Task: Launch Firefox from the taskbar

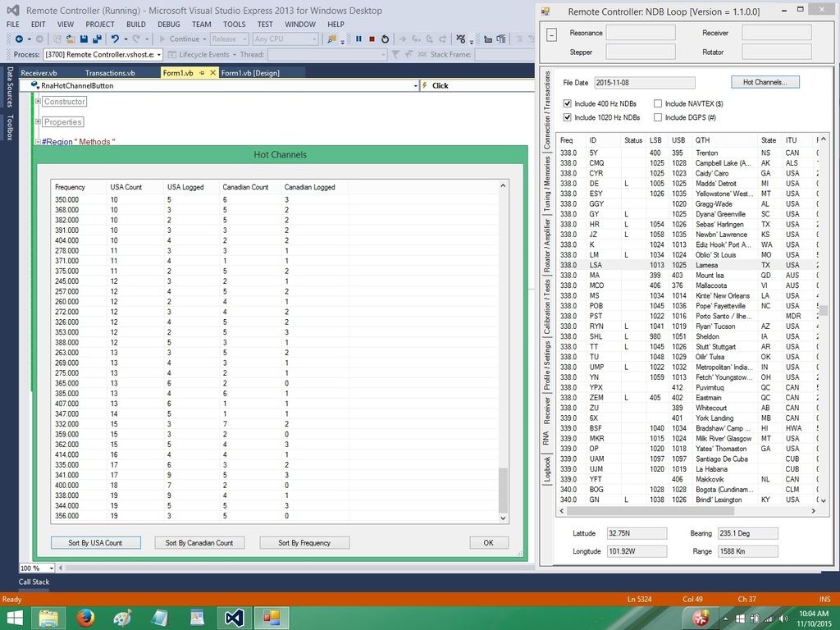Action: 85,619
